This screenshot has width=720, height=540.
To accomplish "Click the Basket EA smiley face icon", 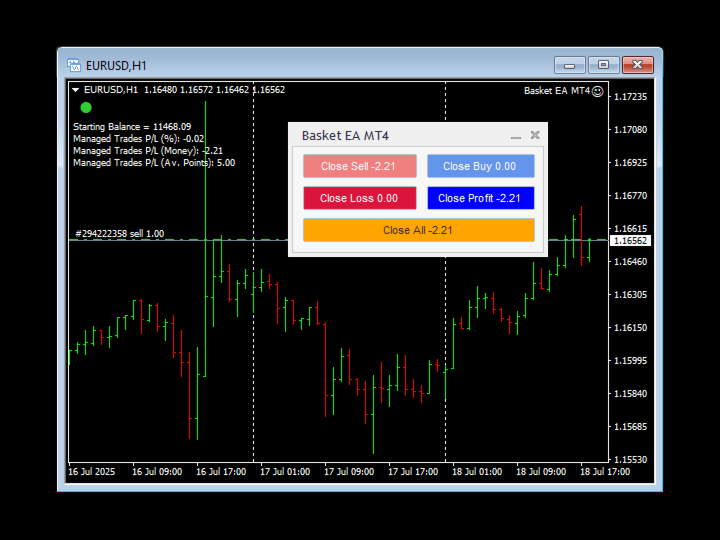I will 597,91.
